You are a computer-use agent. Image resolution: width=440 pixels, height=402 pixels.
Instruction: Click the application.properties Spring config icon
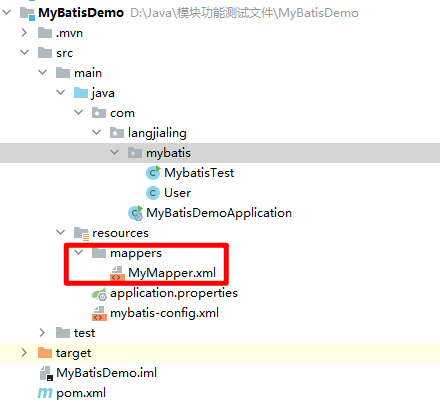99,293
